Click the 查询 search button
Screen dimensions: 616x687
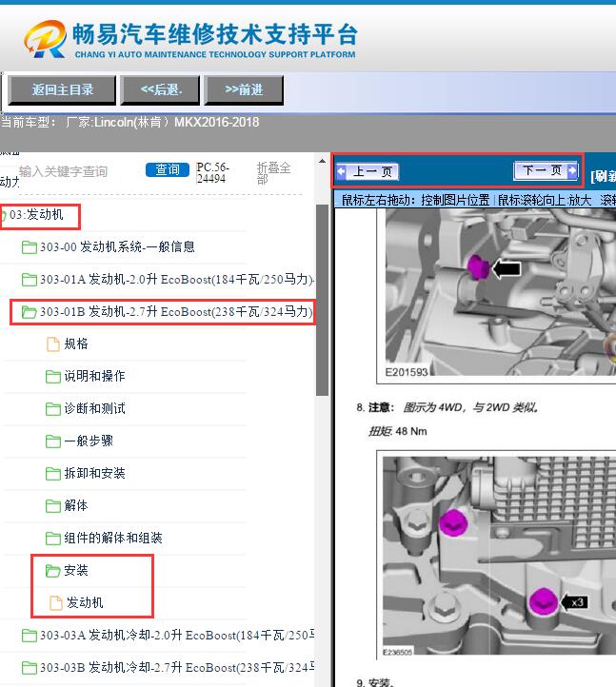coord(167,169)
